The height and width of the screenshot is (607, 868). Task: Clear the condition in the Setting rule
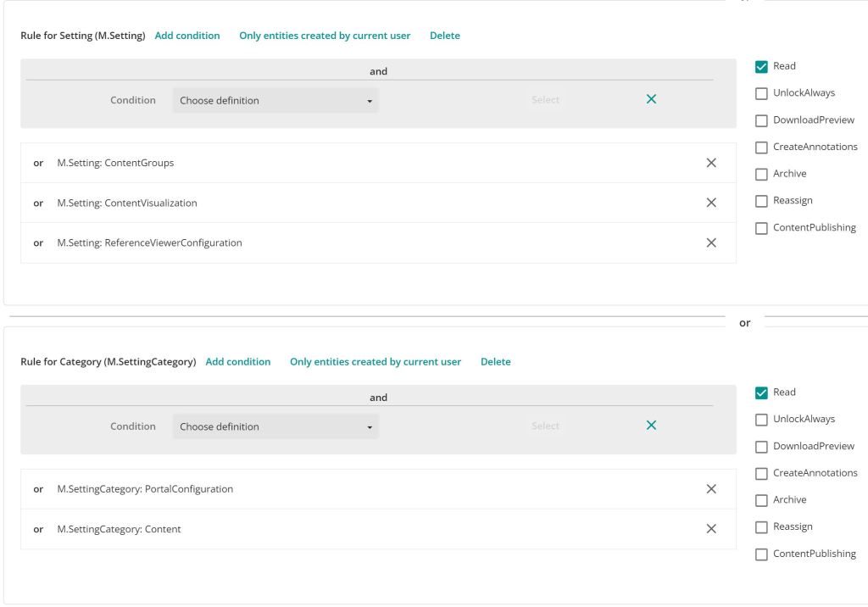[651, 99]
